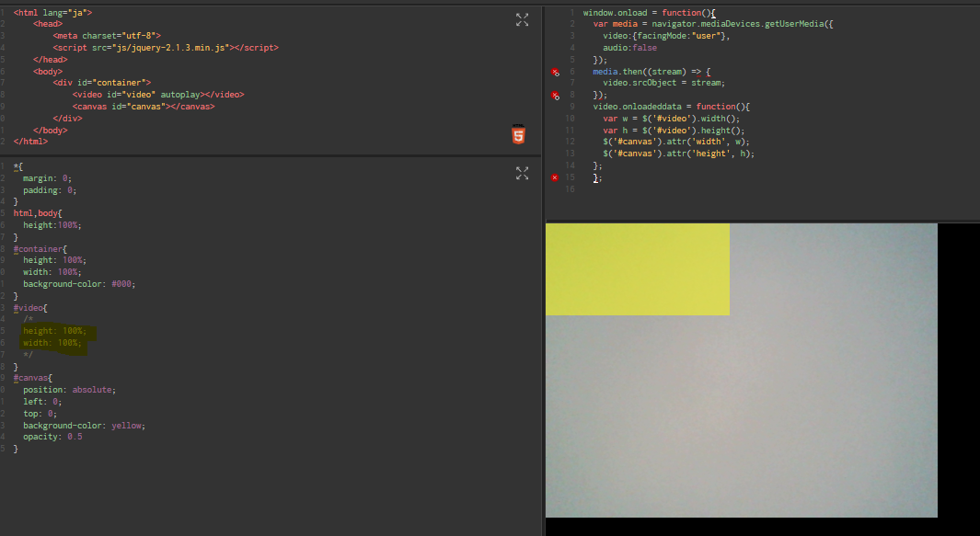Click the "window.onload = function(){" line
The height and width of the screenshot is (536, 980).
click(x=650, y=13)
